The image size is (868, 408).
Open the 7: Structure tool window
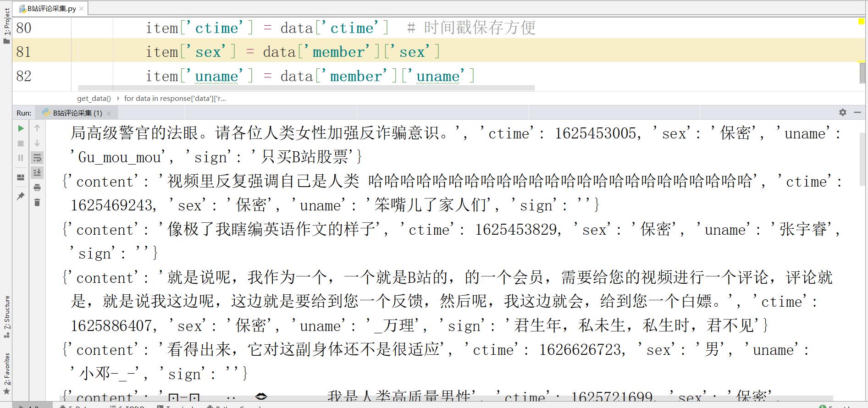(6, 313)
